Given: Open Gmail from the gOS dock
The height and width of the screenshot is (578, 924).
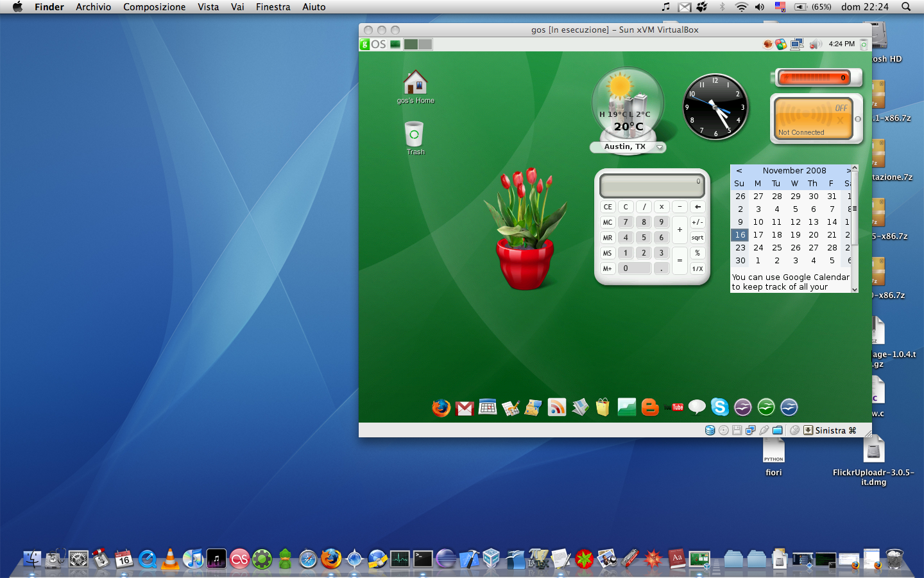Looking at the screenshot, I should pos(465,408).
